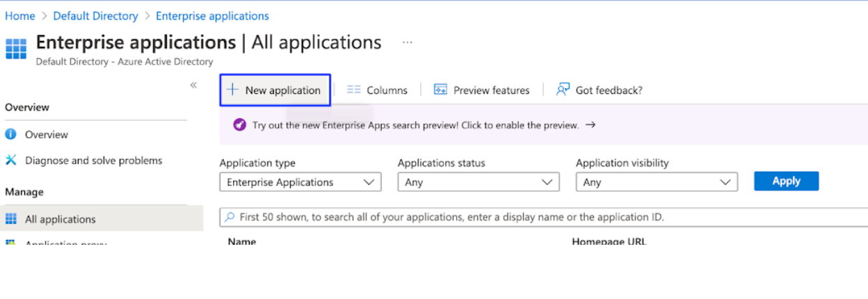Click the Diagnose and solve problems wrench icon
Image resolution: width=868 pixels, height=299 pixels.
click(11, 161)
